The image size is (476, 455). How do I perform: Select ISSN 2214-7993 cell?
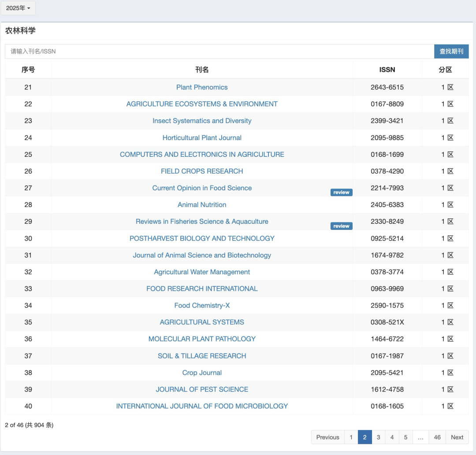(x=387, y=188)
